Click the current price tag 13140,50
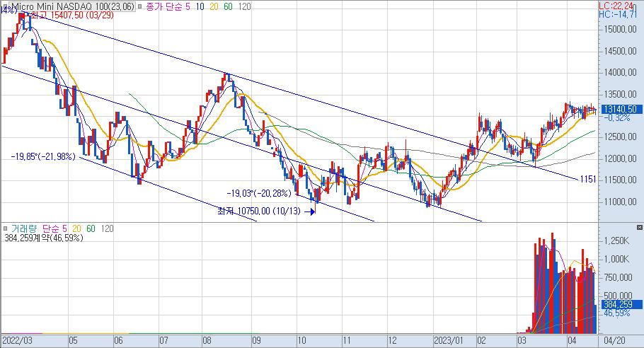This screenshot has width=644, height=348. 621,109
